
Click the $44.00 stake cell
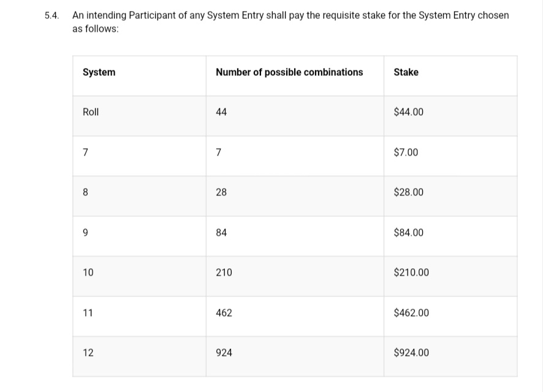(450, 116)
